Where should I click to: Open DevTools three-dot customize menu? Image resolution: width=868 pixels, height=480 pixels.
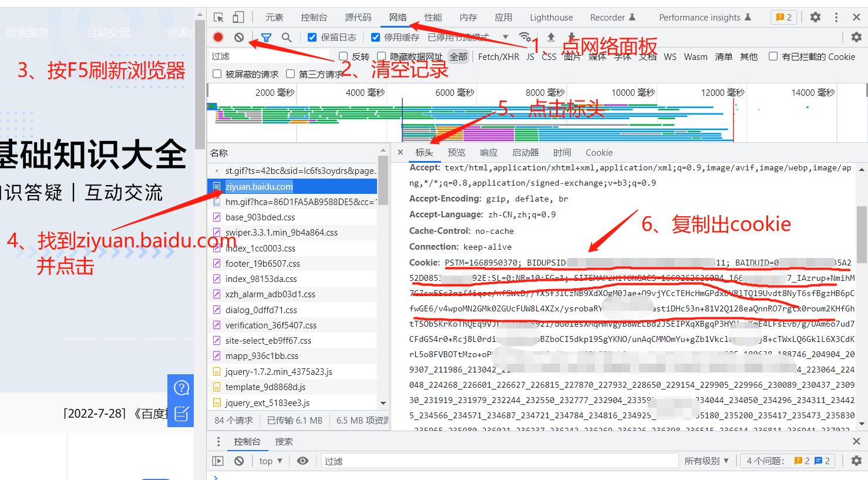836,17
